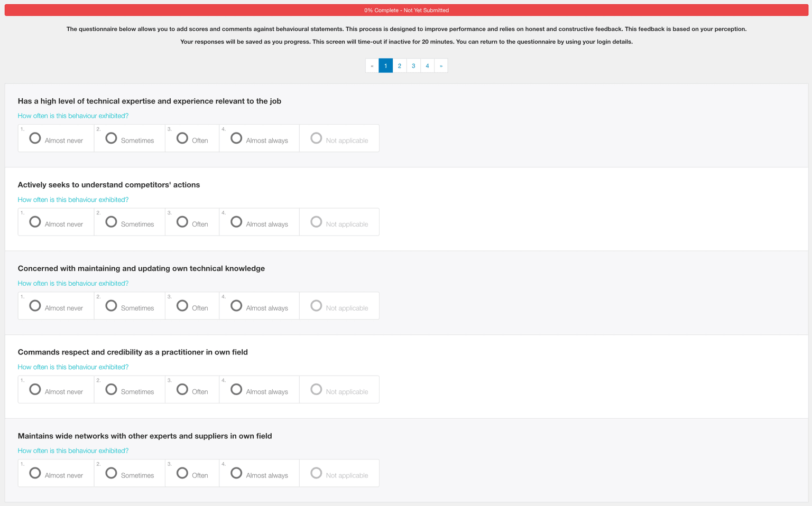The width and height of the screenshot is (812, 506).
Task: Choose Sometimes for updating technical knowledge
Action: [111, 306]
